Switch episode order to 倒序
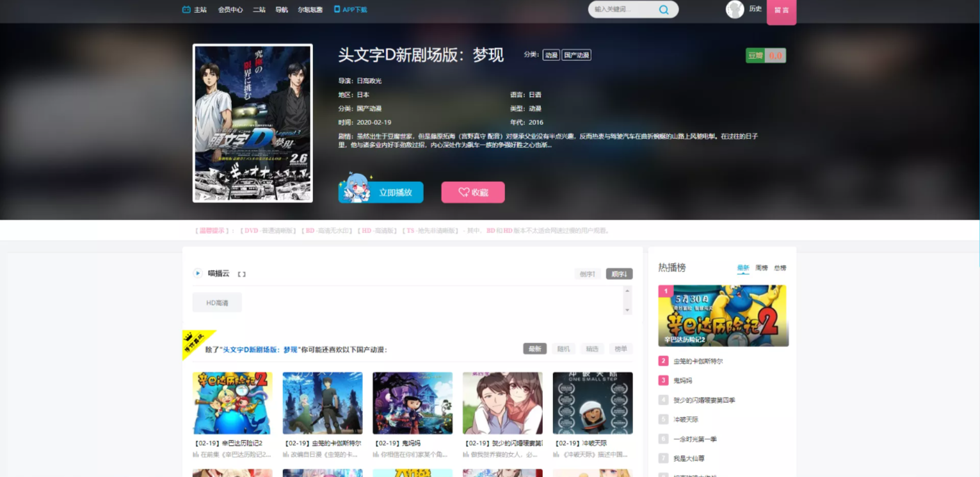Screen dimensions: 980x477 click(x=588, y=274)
